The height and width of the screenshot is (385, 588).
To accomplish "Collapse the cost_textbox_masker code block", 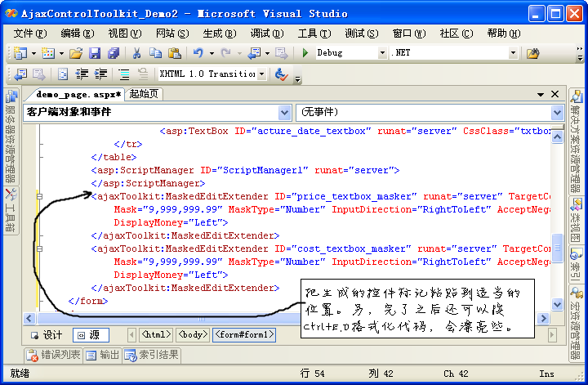I will [39, 248].
